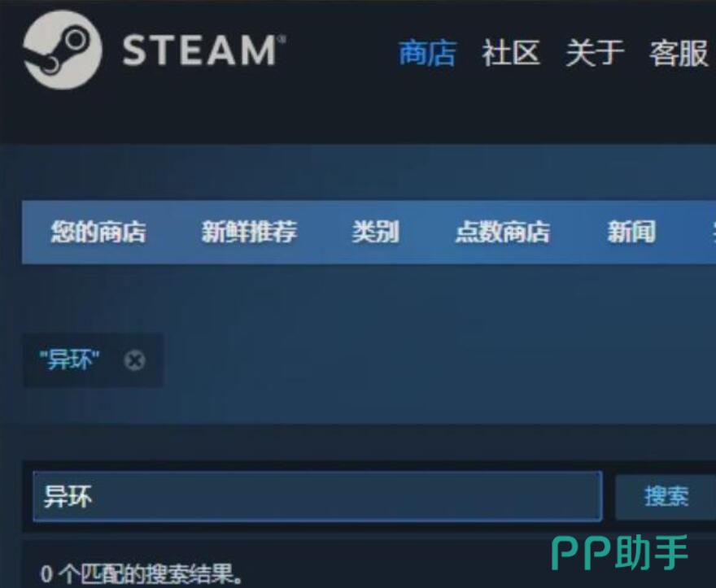716x588 pixels.
Task: Click the registered trademark symbol beside STEAM
Action: coord(282,39)
